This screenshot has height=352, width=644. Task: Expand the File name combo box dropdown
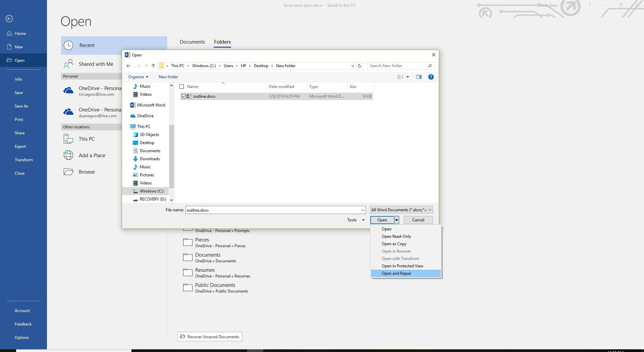point(363,210)
